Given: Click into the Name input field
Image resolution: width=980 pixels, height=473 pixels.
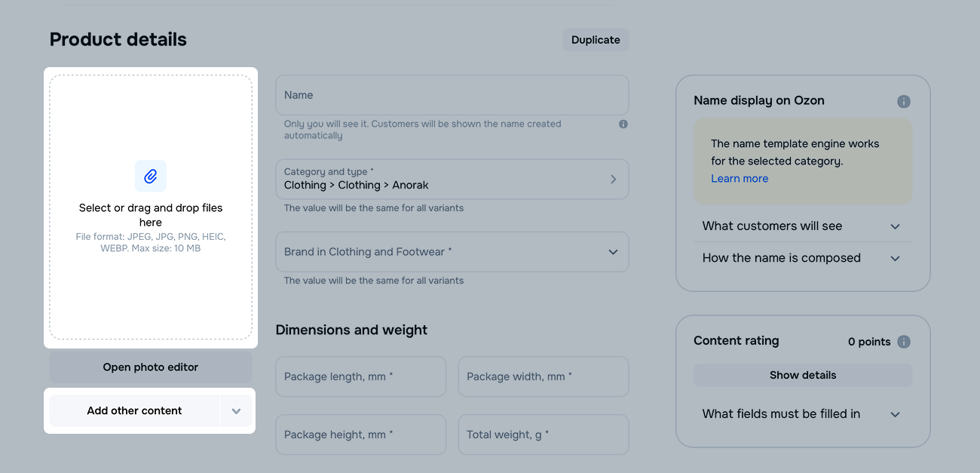Looking at the screenshot, I should point(452,95).
